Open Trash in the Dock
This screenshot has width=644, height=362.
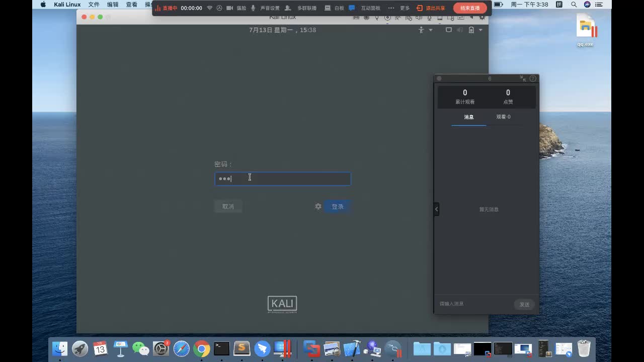coord(584,348)
